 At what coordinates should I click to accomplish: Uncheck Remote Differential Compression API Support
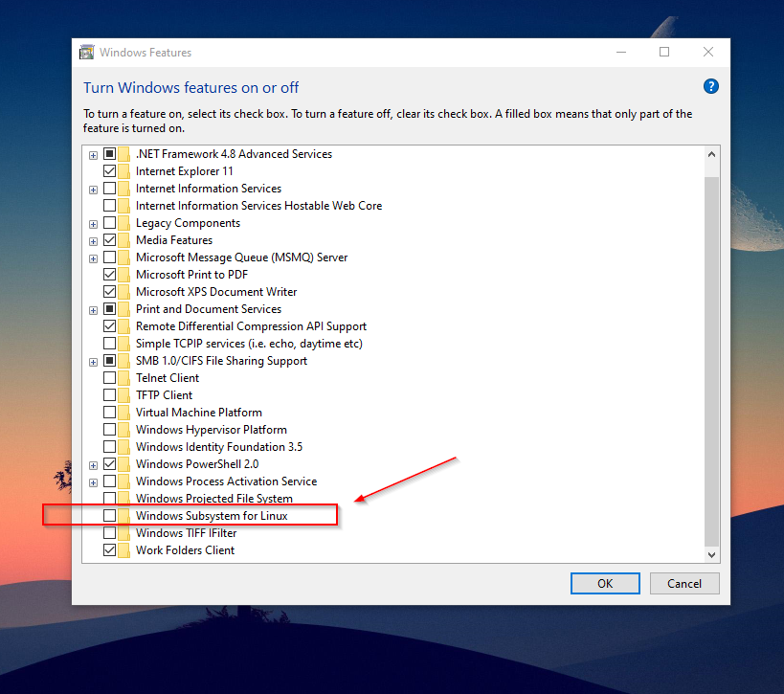pos(109,326)
